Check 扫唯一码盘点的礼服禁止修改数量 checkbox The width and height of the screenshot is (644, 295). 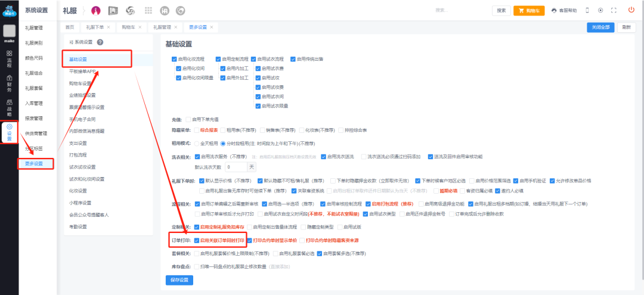[197, 266]
